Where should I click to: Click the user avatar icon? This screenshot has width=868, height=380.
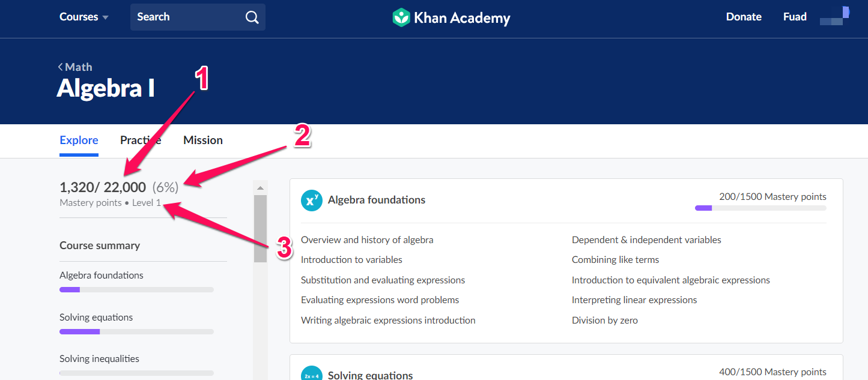click(834, 16)
